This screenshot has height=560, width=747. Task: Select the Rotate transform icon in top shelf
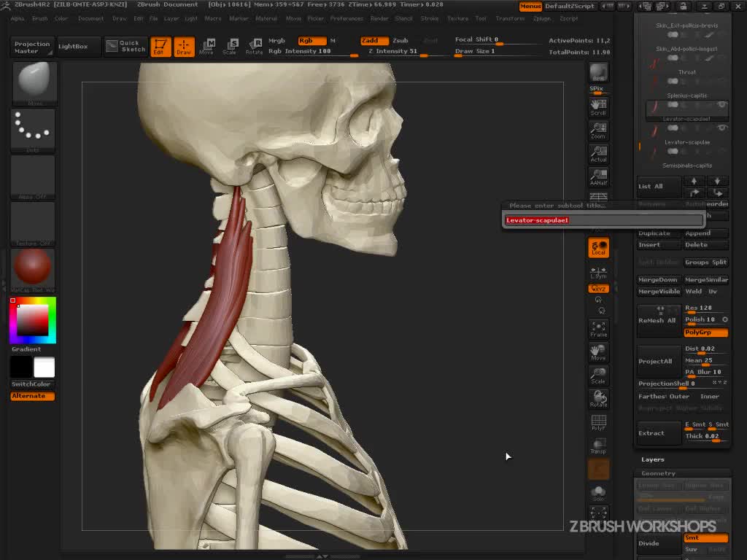(x=254, y=47)
